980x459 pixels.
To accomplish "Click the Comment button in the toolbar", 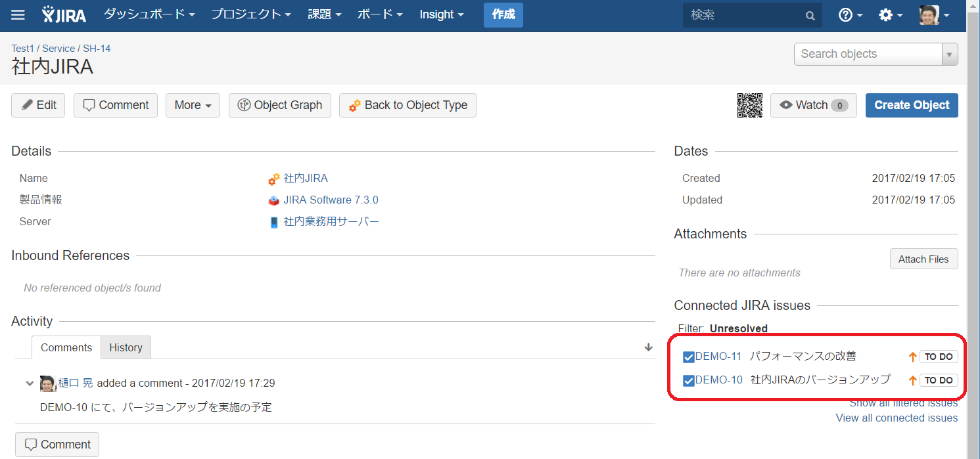I will pyautogui.click(x=116, y=105).
